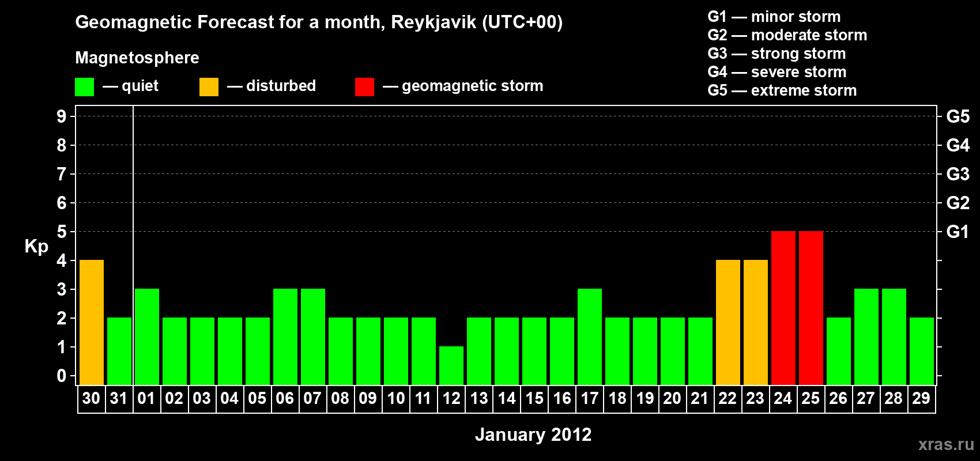Select the green bar for January 01
980x461 pixels.
(x=147, y=337)
